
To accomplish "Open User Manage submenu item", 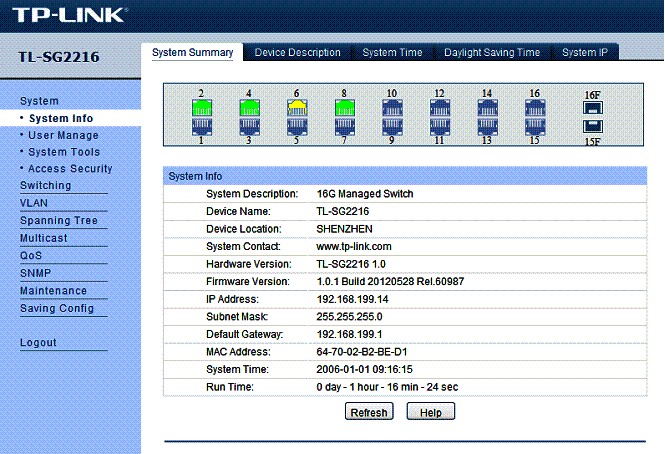I will (63, 135).
